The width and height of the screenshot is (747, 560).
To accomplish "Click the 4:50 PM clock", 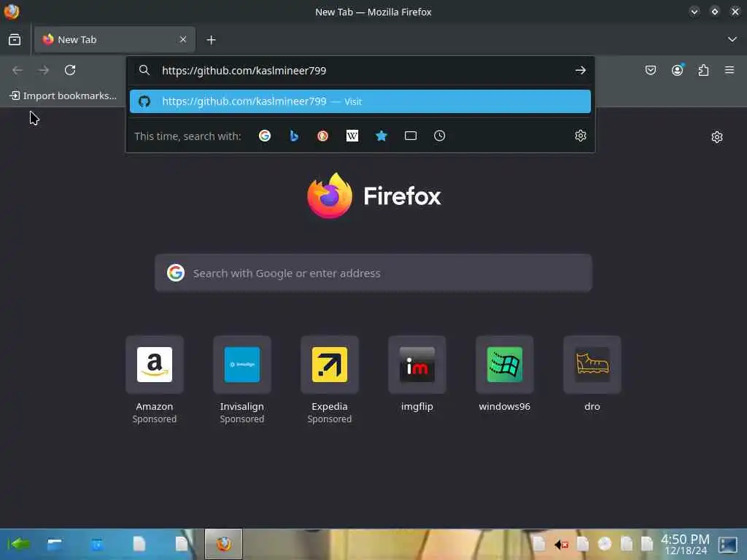I will 685,544.
